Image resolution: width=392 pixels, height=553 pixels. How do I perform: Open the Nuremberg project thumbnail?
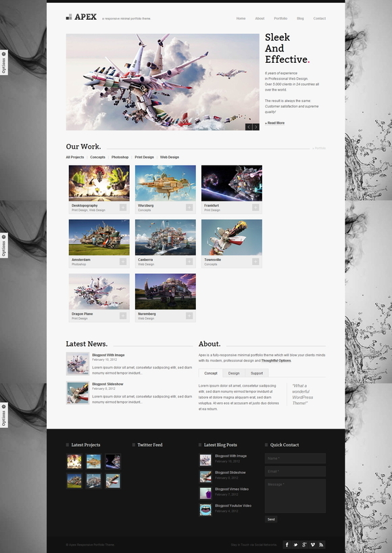coord(166,291)
